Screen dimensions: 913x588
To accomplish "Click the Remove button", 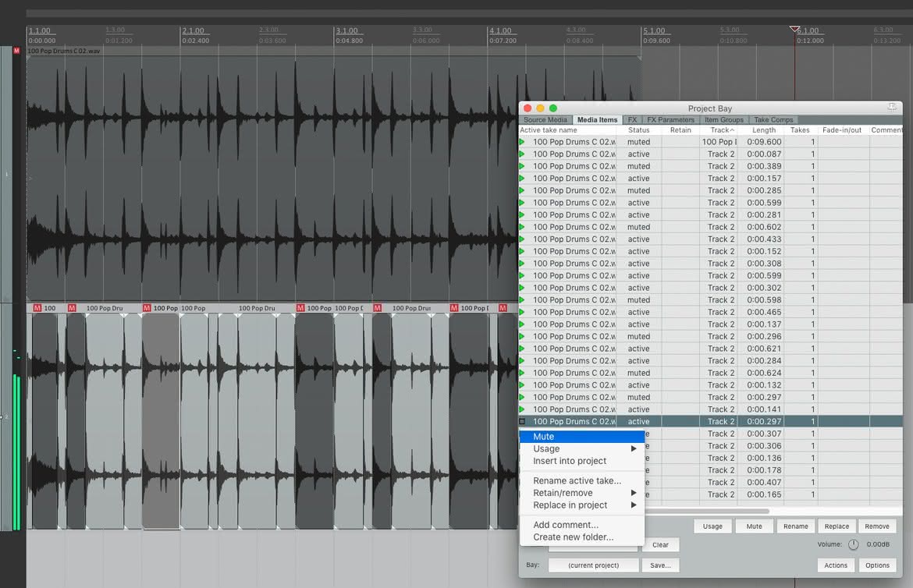I will click(877, 526).
